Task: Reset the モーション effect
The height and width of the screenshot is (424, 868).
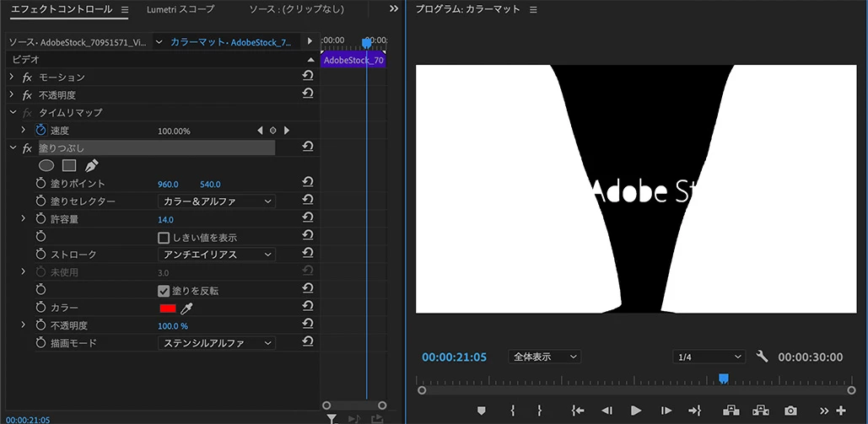Action: point(308,77)
